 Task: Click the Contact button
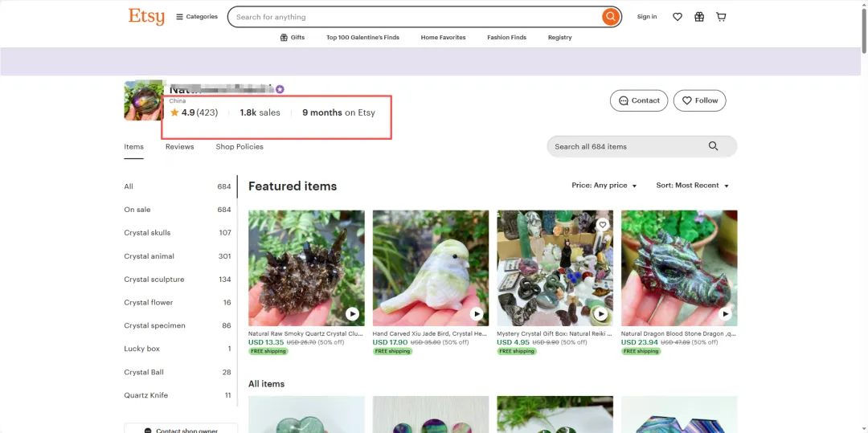(639, 100)
